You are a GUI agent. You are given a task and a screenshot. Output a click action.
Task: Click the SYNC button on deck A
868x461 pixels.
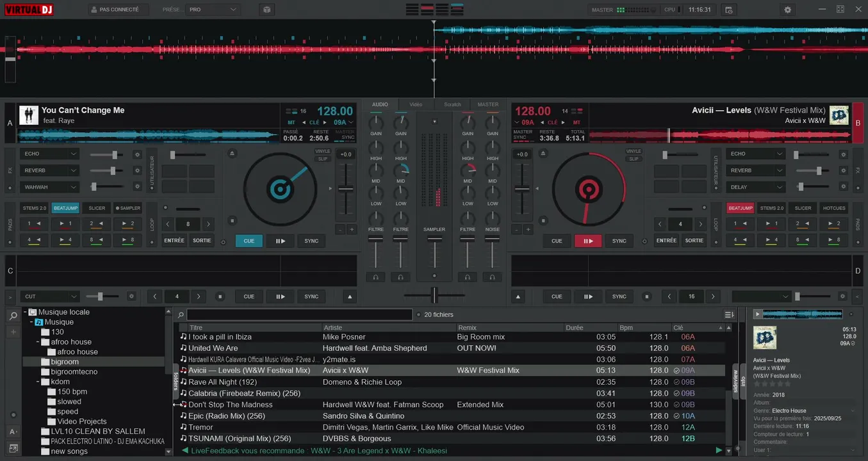pos(311,241)
